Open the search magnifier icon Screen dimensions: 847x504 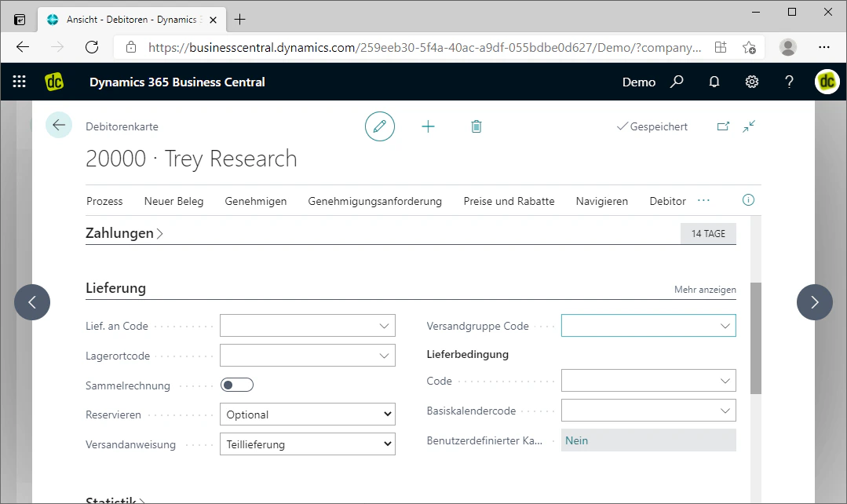pyautogui.click(x=677, y=82)
